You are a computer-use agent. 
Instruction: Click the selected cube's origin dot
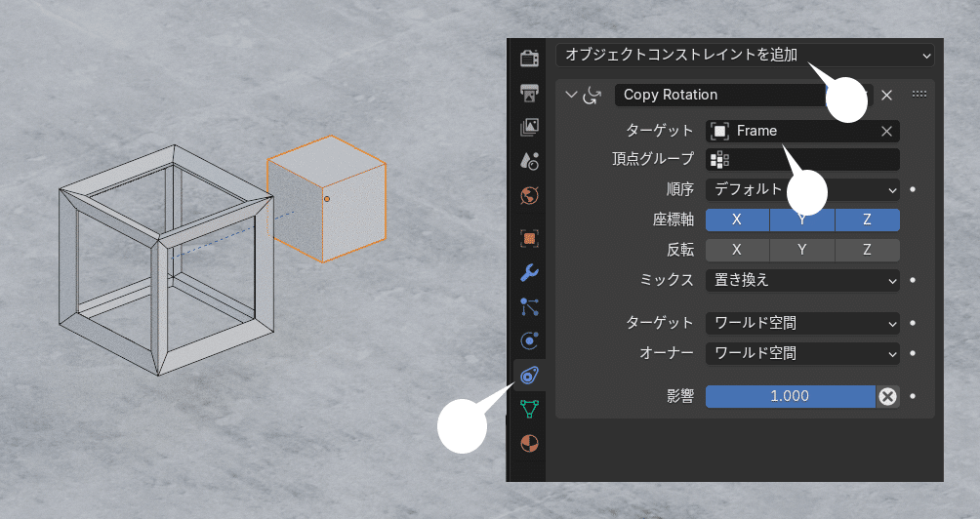[x=327, y=199]
